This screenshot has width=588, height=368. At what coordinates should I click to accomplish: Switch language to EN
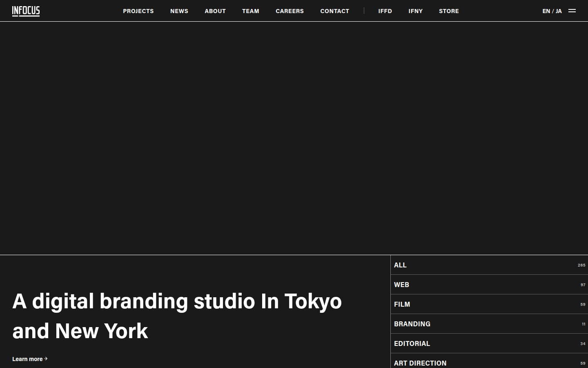[546, 11]
